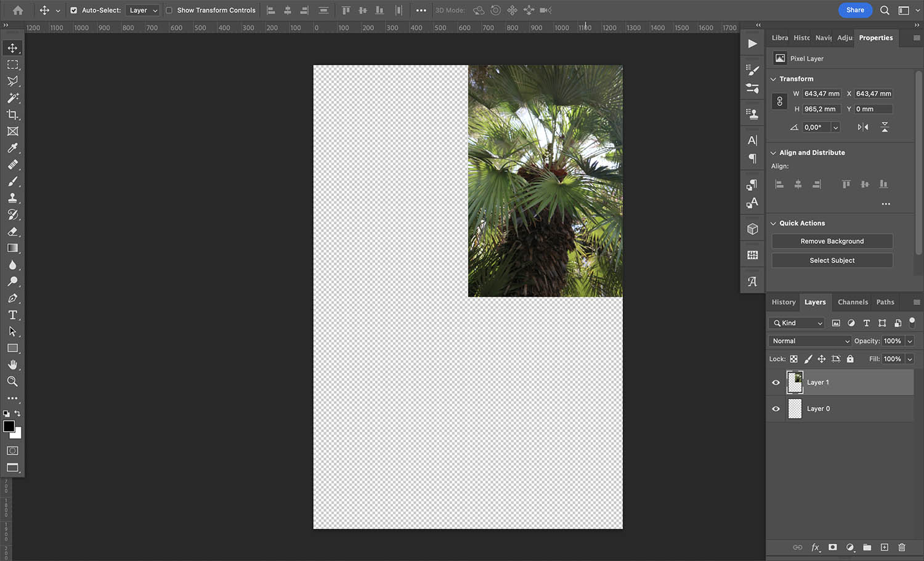Click the Remove Background button
This screenshot has width=924, height=561.
click(x=832, y=241)
